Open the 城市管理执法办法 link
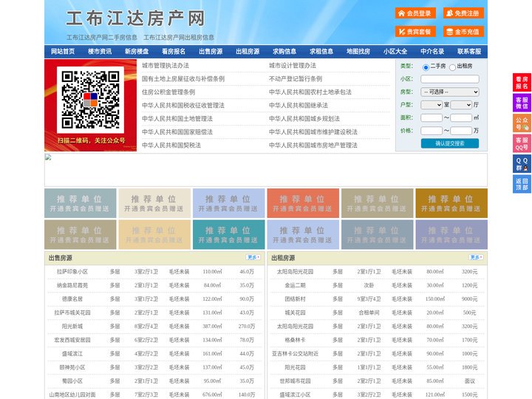The image size is (532, 399). 166,66
